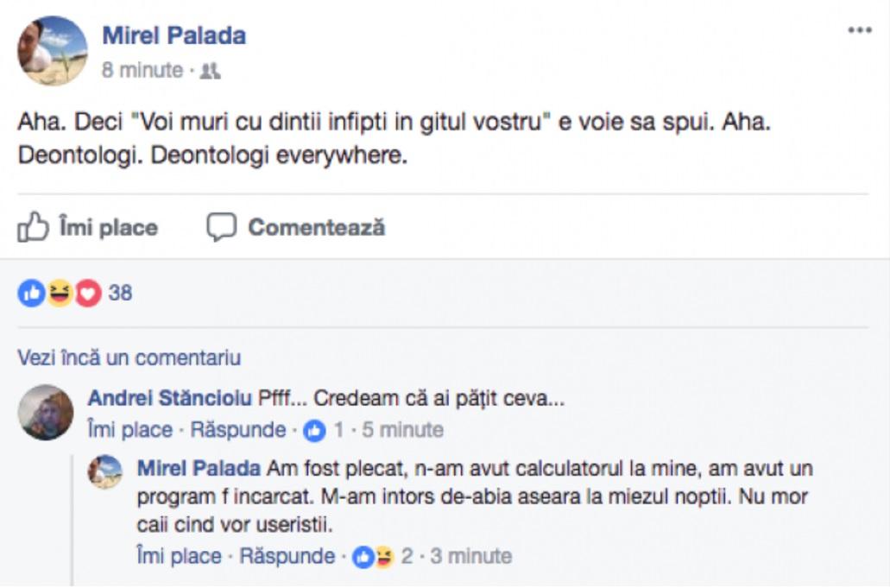Screen dimensions: 890x588
Task: Open Andrei Stănciolu's profile name link
Action: pyautogui.click(x=170, y=399)
